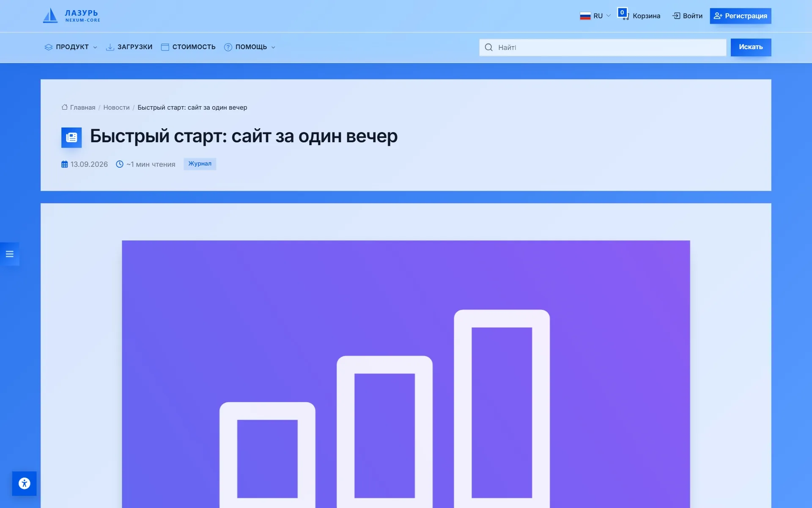
Task: Click the bar chart article image
Action: pyautogui.click(x=406, y=374)
